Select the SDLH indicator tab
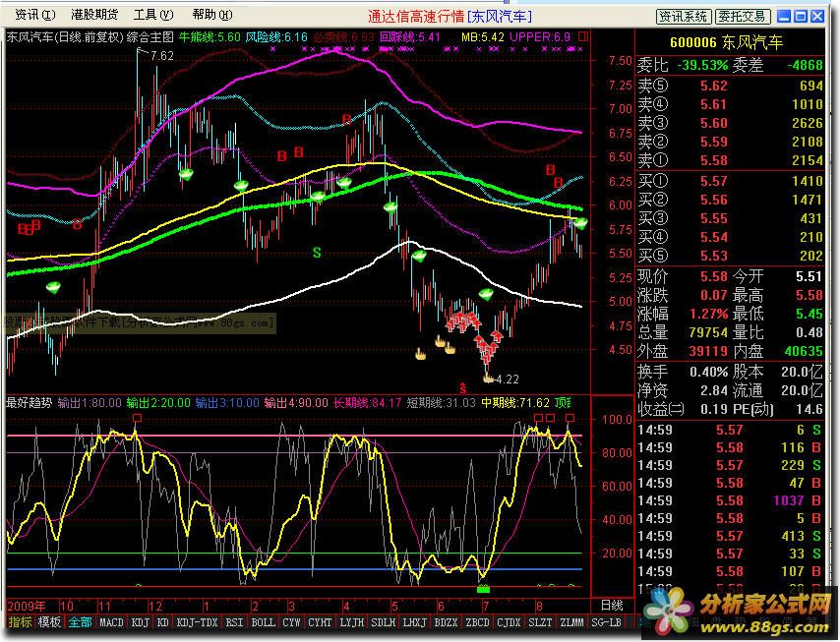 click(384, 622)
